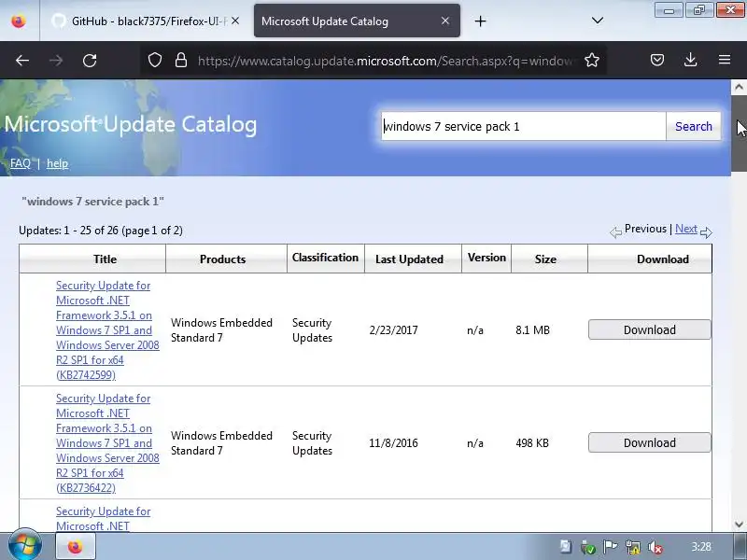Click the green check tray icon
This screenshot has height=560, width=747.
[x=588, y=547]
